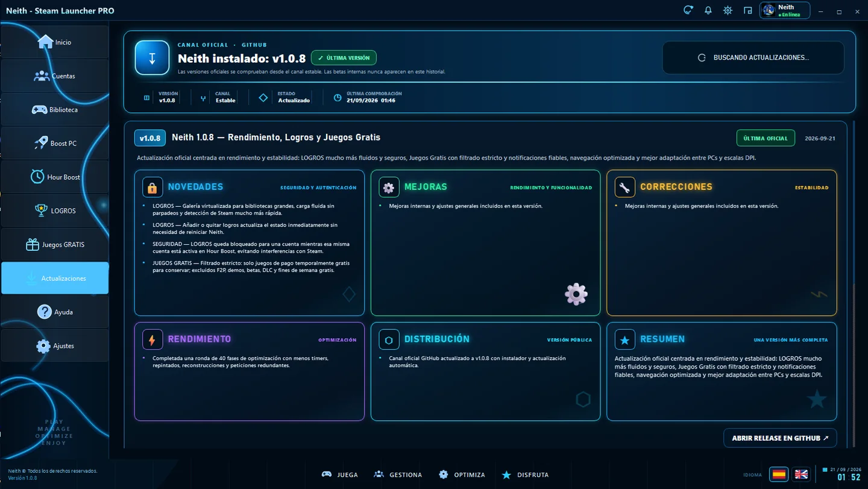
Task: Switch language to Spanish flag
Action: pyautogui.click(x=779, y=475)
